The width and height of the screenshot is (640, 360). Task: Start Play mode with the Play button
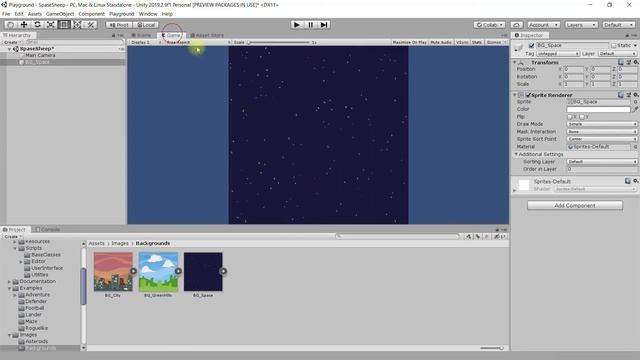297,25
